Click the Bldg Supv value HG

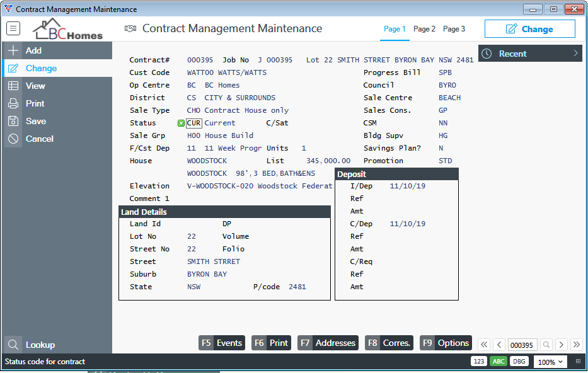tap(443, 135)
